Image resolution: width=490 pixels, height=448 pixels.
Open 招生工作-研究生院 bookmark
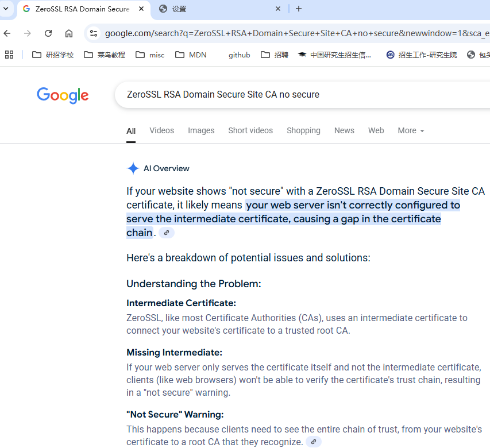point(422,55)
